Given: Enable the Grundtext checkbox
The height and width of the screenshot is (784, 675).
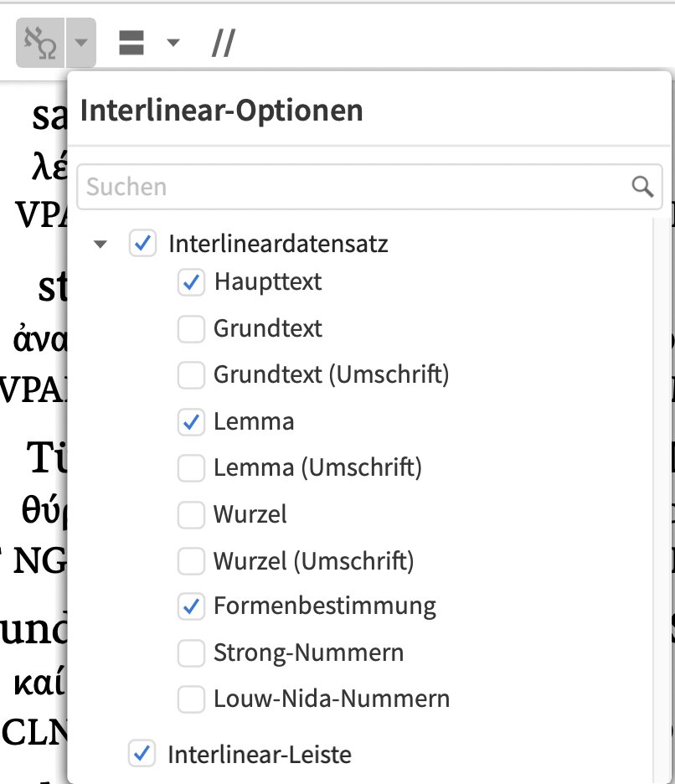Looking at the screenshot, I should tap(191, 329).
